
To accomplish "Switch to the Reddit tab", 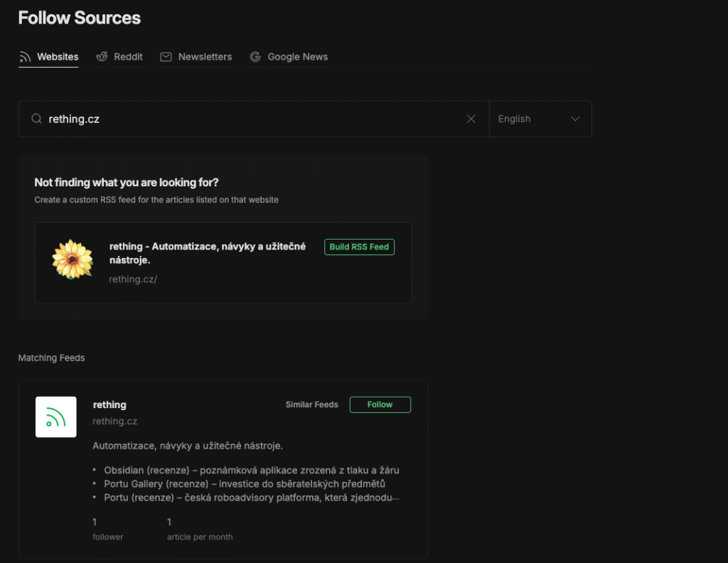I will pyautogui.click(x=119, y=57).
